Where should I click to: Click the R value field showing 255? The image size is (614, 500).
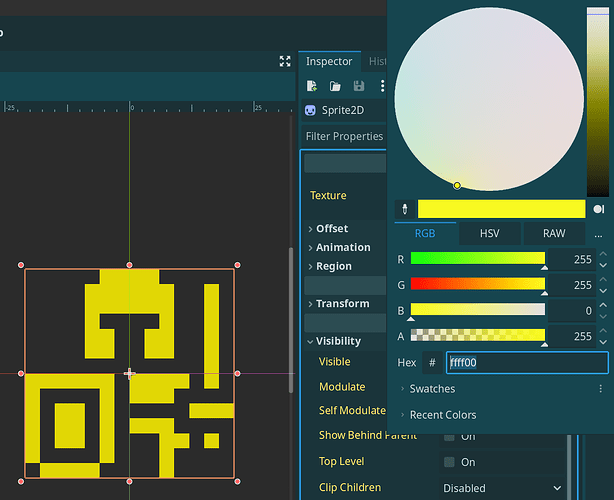point(572,259)
